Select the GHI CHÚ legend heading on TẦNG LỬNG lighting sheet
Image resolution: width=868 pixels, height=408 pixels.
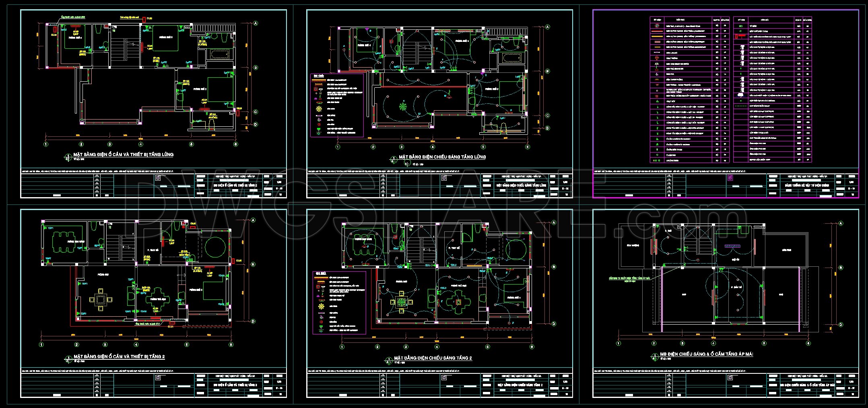pos(319,76)
